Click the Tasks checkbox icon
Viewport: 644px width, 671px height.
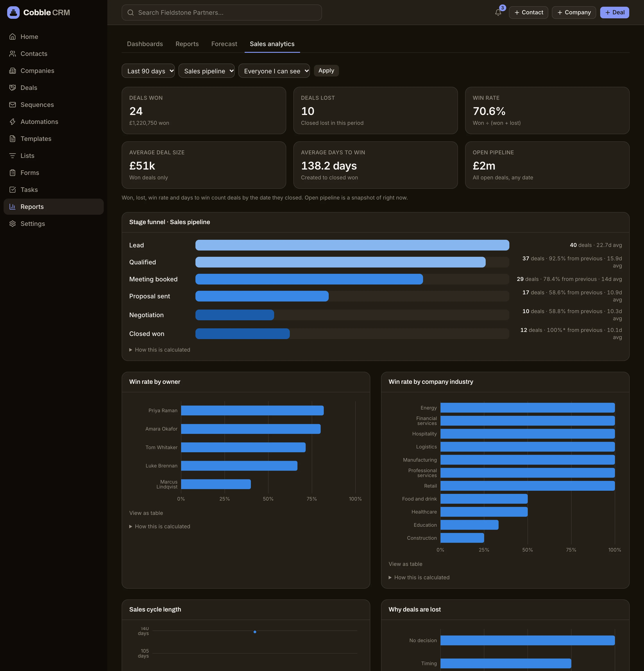pos(13,190)
